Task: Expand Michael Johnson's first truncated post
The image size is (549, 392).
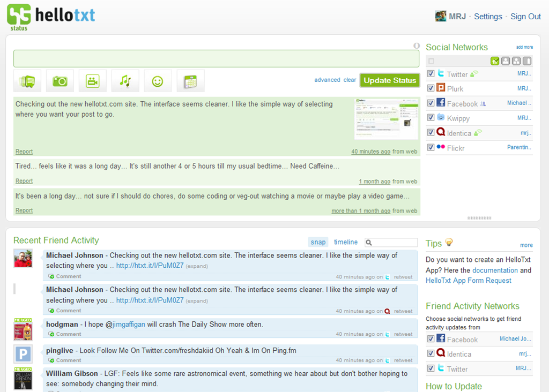Action: (197, 266)
